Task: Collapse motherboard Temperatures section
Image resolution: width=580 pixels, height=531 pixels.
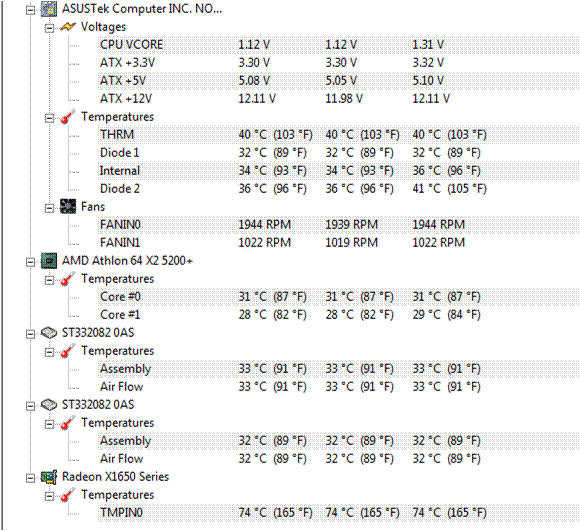Action: tap(49, 118)
